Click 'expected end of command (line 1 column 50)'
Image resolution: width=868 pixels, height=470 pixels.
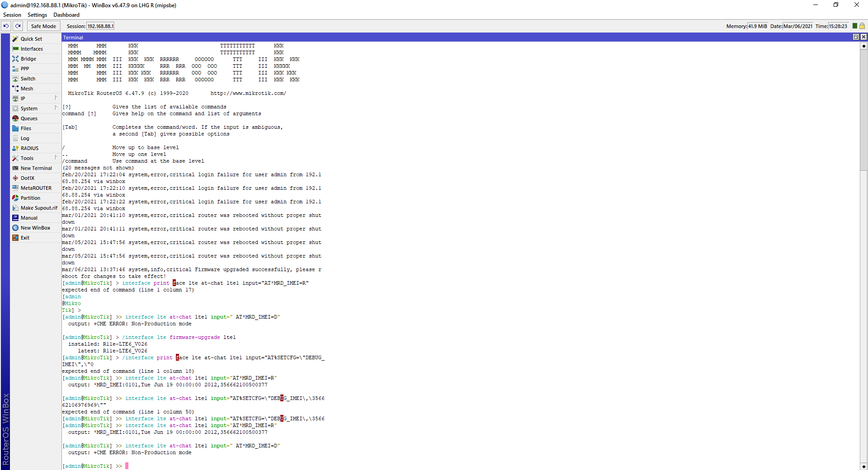point(128,412)
